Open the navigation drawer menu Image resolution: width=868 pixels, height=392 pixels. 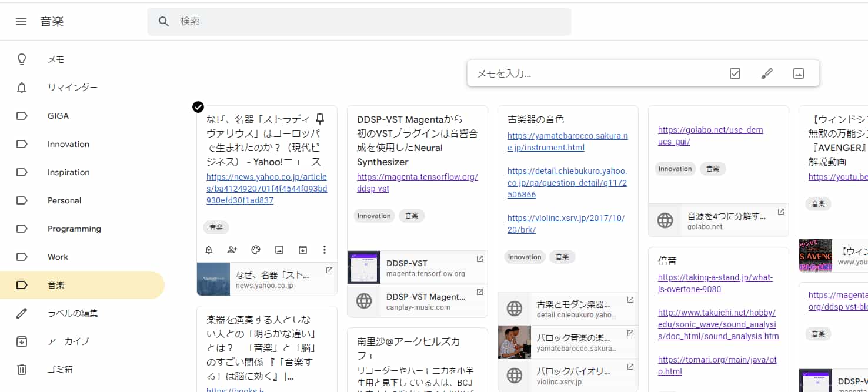[21, 22]
